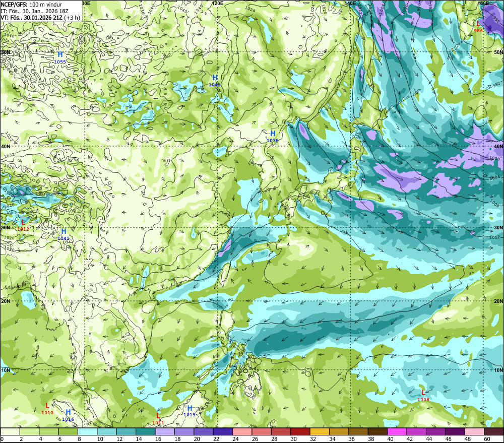Click the legend scale value 0
The height and width of the screenshot is (443, 504).
coord(2,439)
